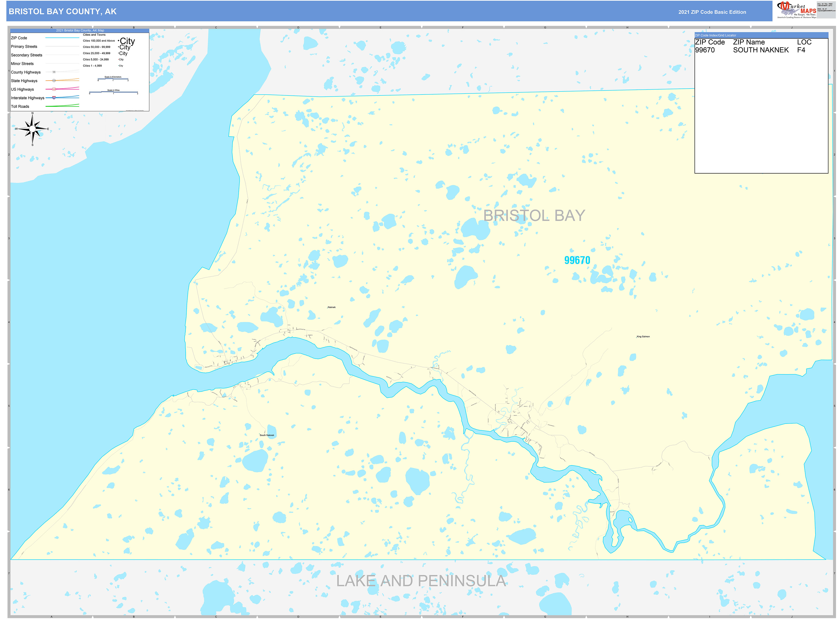Click the State Highways shield sample
This screenshot has height=619, width=840.
(x=54, y=80)
